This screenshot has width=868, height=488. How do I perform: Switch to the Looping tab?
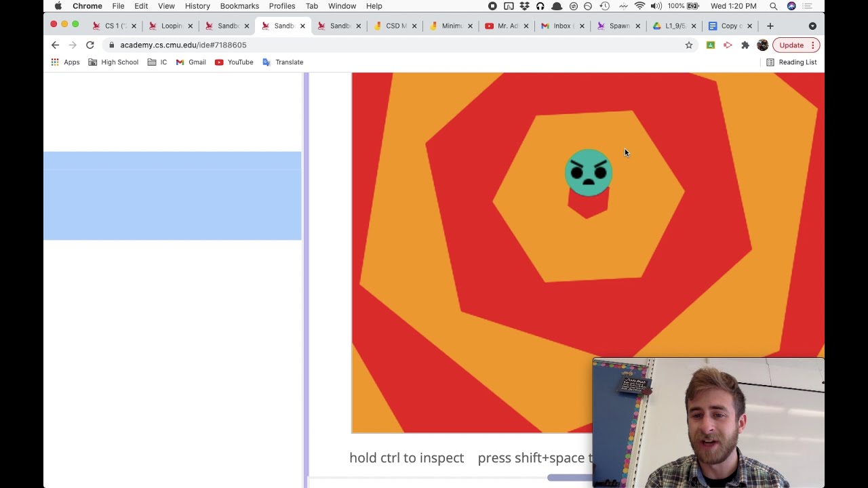[172, 26]
